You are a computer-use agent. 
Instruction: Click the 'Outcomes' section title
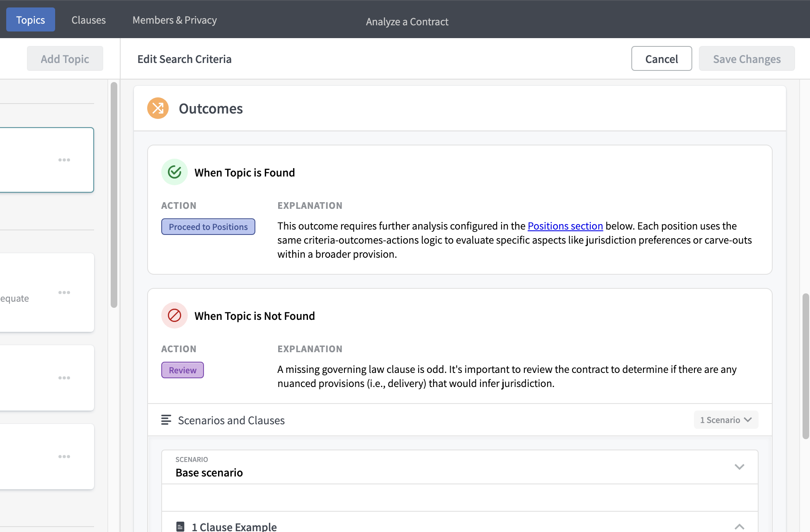click(211, 109)
